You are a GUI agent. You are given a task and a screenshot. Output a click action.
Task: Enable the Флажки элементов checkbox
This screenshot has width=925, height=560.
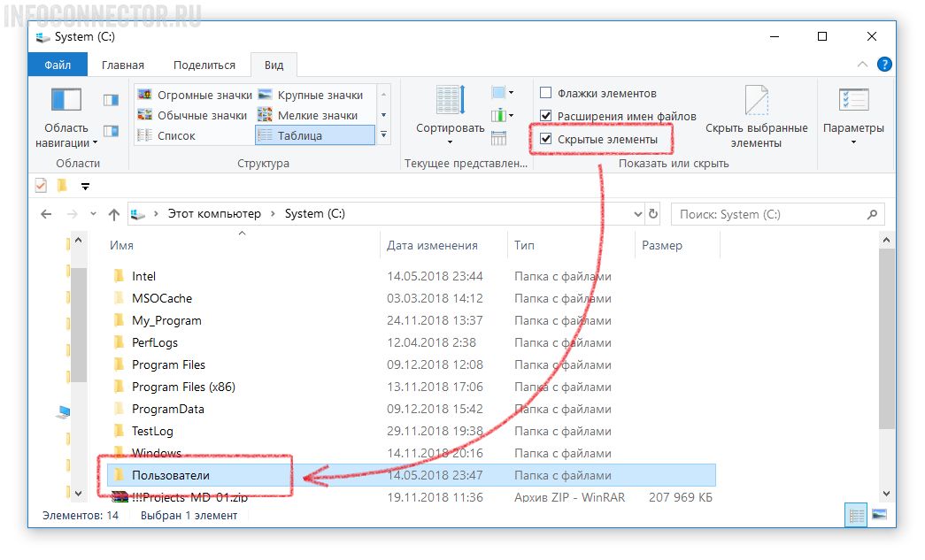(546, 93)
